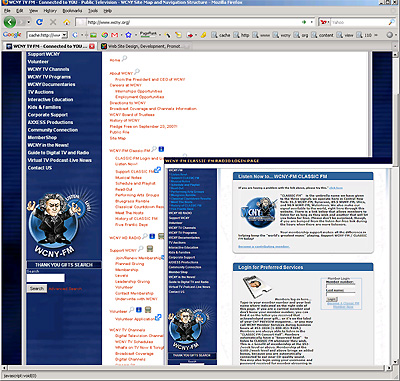The height and width of the screenshot is (381, 400).
Task: Click the Thank You Gifts search text box
Action: (x=46, y=278)
